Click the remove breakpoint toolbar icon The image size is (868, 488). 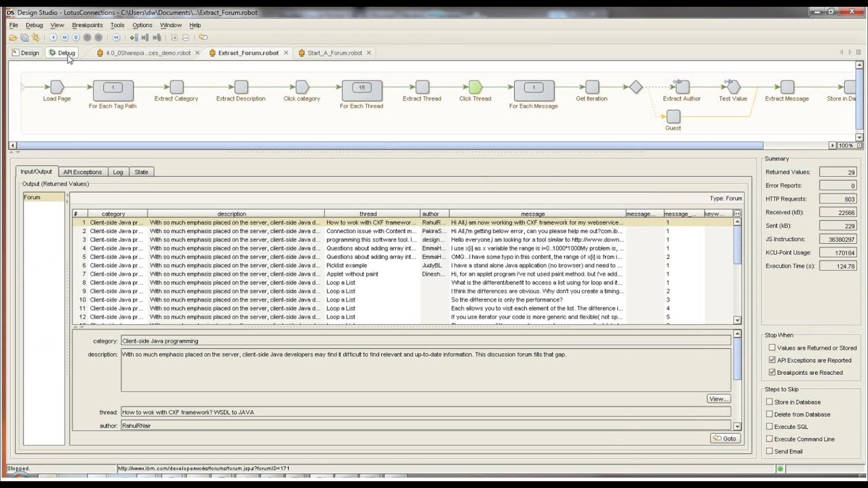click(x=145, y=37)
